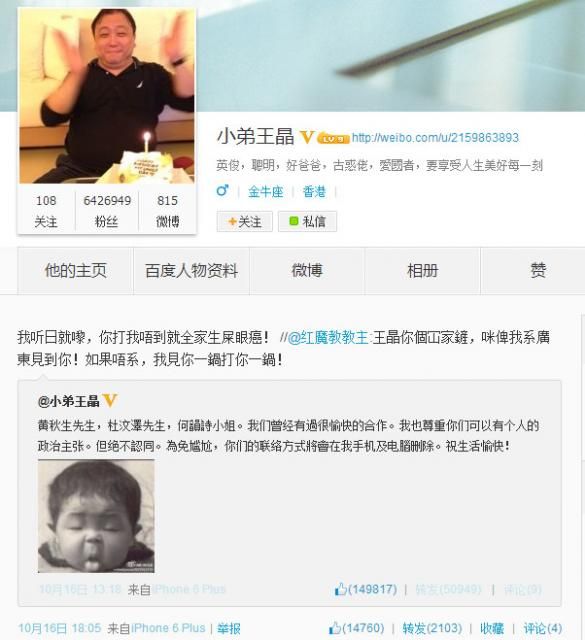585x640 pixels.
Task: Open the baby photo thumbnail
Action: coord(96,516)
